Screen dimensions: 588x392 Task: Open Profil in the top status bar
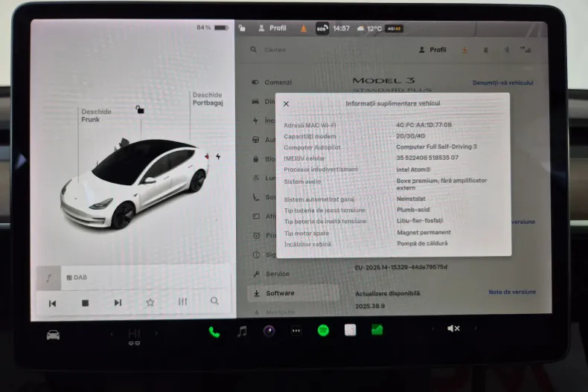point(272,28)
